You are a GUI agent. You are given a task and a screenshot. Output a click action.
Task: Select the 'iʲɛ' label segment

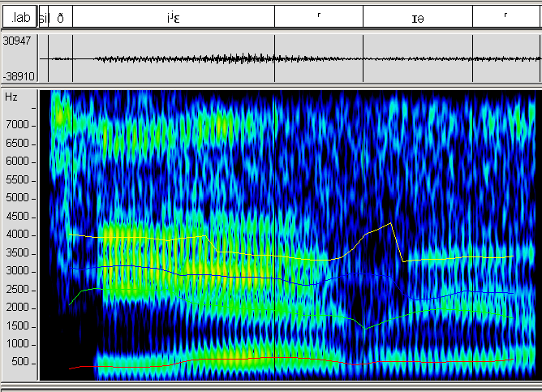tap(173, 16)
